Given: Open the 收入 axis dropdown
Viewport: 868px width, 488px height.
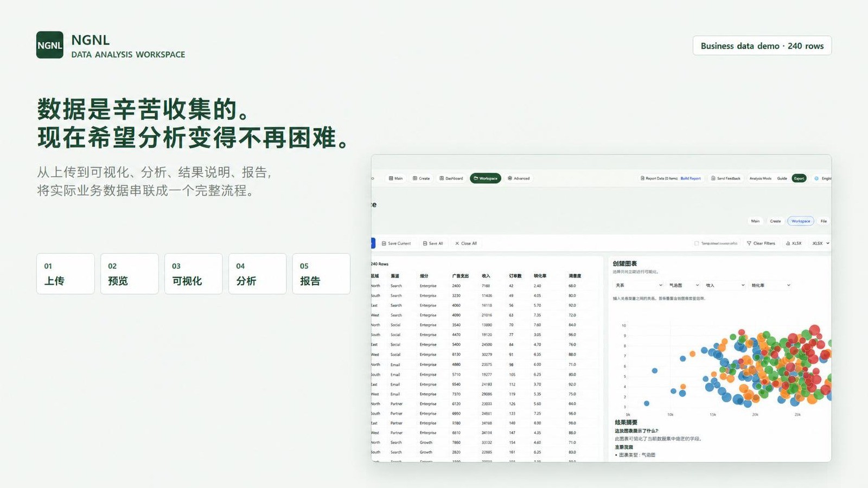Looking at the screenshot, I should [725, 285].
